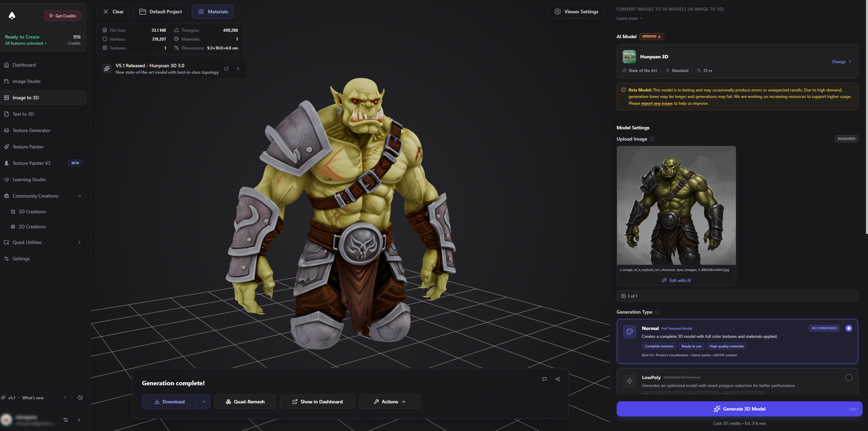Collapse the Community Creations section

(79, 196)
